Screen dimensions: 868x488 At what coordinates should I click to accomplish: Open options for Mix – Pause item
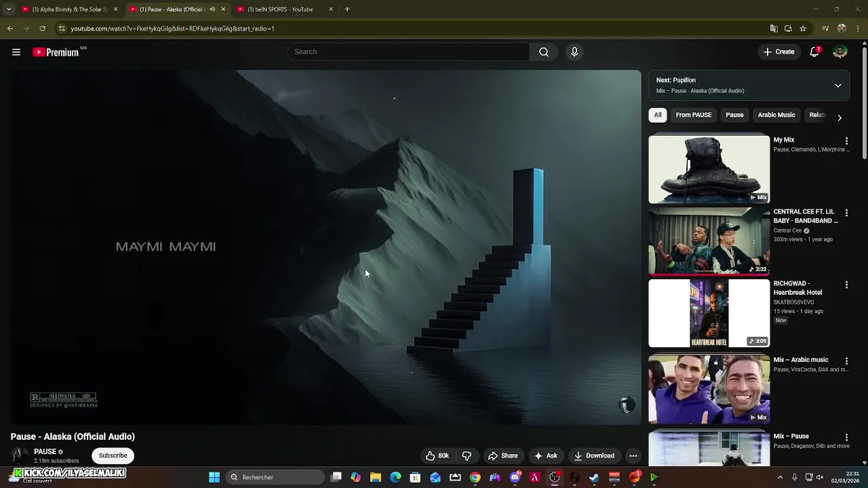(846, 438)
